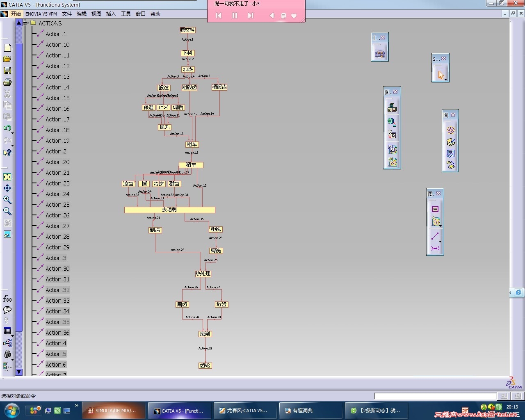This screenshot has width=525, height=420.
Task: Click the purple converging arrows icon
Action: pyautogui.click(x=435, y=248)
